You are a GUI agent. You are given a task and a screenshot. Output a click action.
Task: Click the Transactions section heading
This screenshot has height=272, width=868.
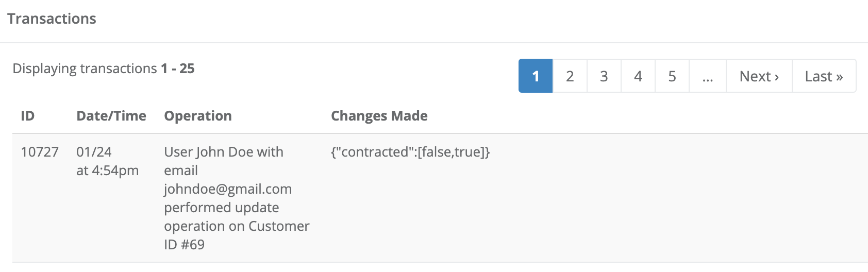[x=52, y=19]
